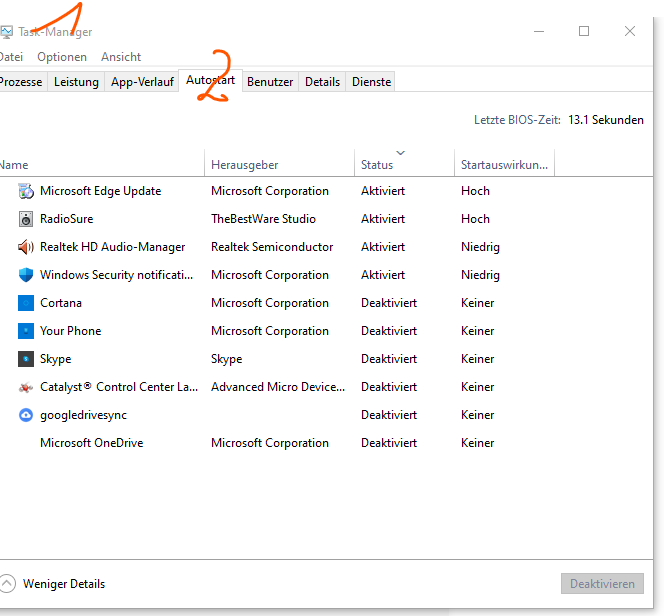Click Deaktiviert status in googledrivesync row
This screenshot has height=616, width=664.
click(389, 415)
